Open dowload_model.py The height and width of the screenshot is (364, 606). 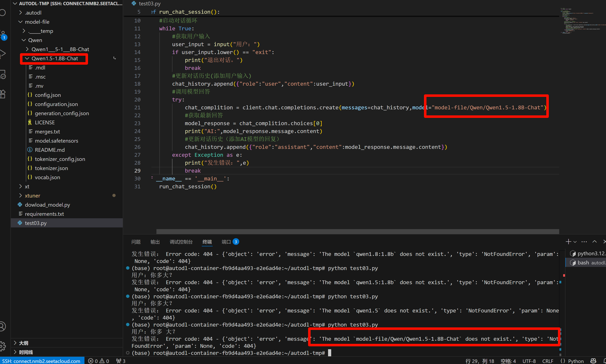point(67,205)
